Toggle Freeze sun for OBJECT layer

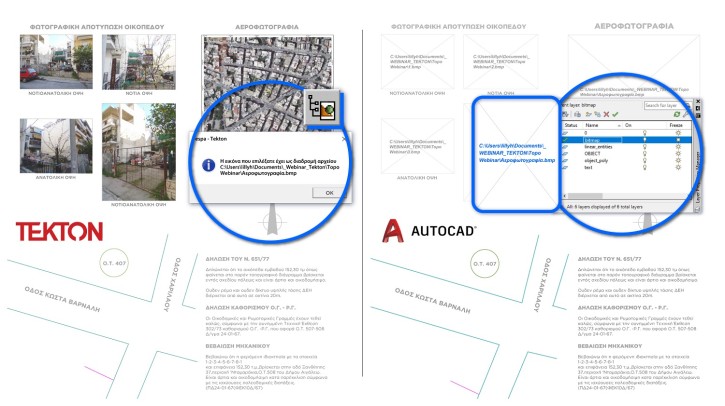678,154
